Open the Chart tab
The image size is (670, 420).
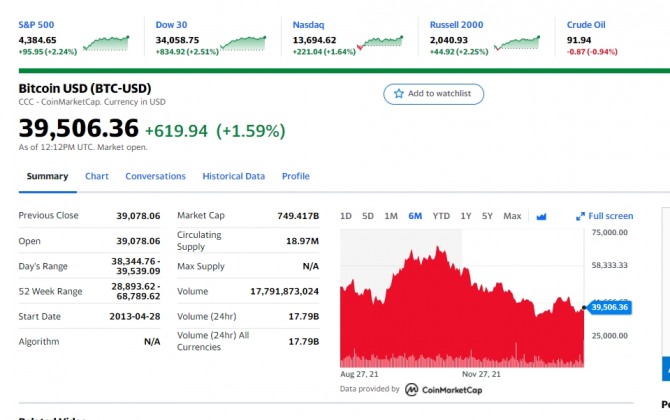click(97, 176)
